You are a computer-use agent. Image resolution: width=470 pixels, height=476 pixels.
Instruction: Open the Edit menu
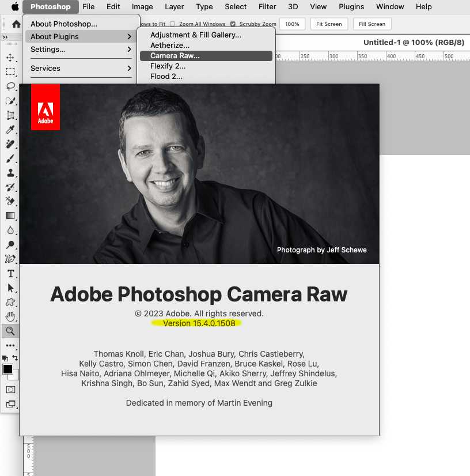[113, 7]
